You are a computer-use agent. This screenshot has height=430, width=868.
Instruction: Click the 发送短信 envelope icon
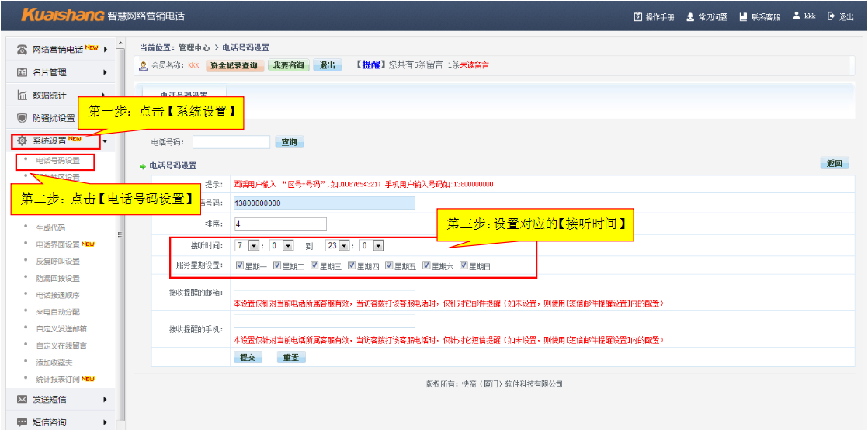pos(23,400)
